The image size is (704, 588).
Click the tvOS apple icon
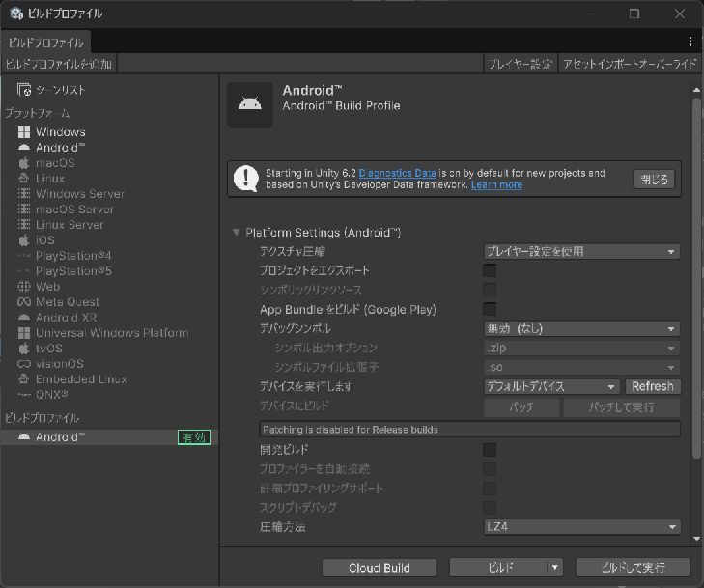pos(24,349)
